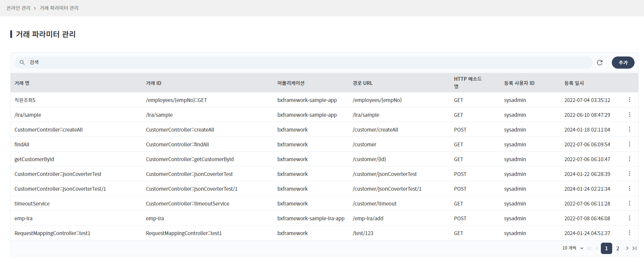Go to previous page arrow
This screenshot has height=262, width=644.
[597, 248]
